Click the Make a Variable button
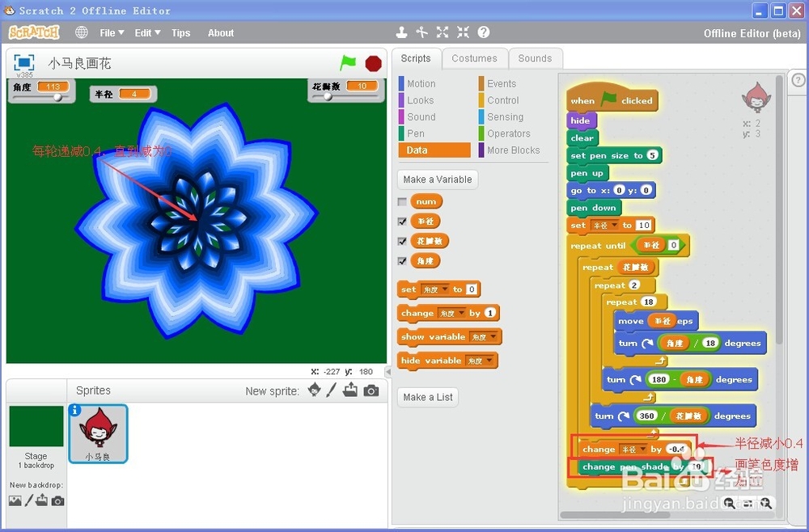Image resolution: width=809 pixels, height=532 pixels. point(437,179)
